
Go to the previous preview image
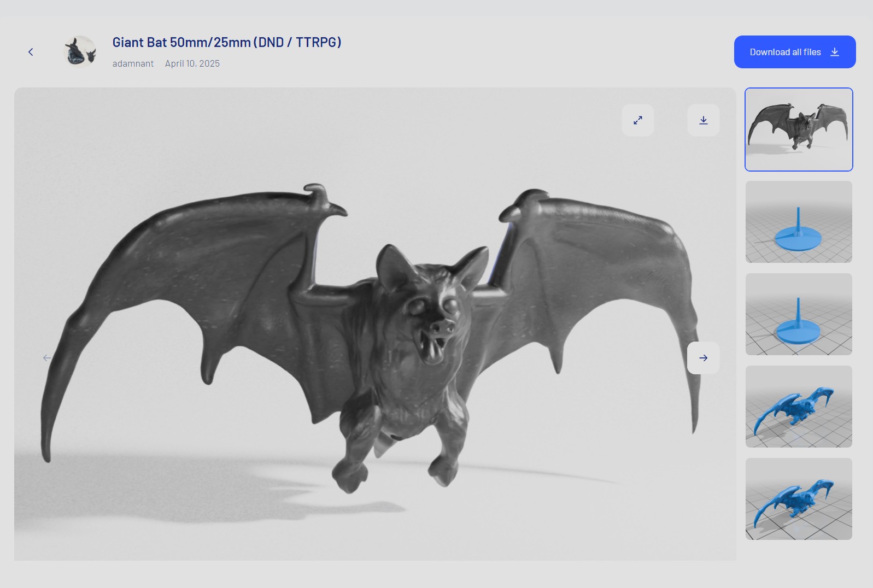(47, 358)
